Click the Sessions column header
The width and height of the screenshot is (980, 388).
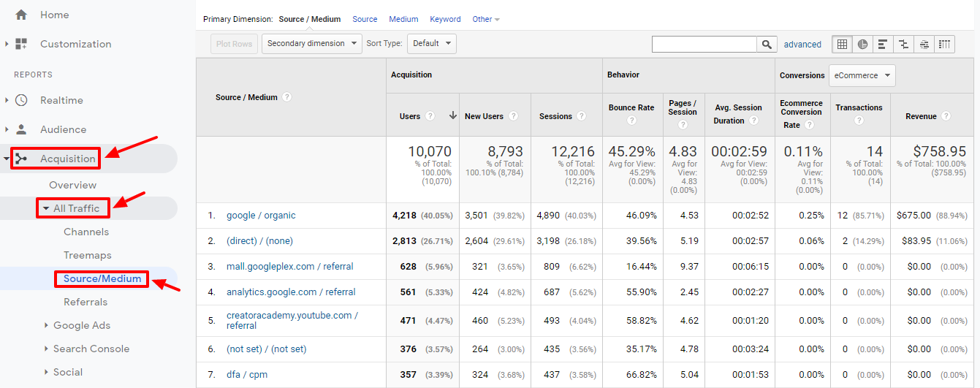555,116
